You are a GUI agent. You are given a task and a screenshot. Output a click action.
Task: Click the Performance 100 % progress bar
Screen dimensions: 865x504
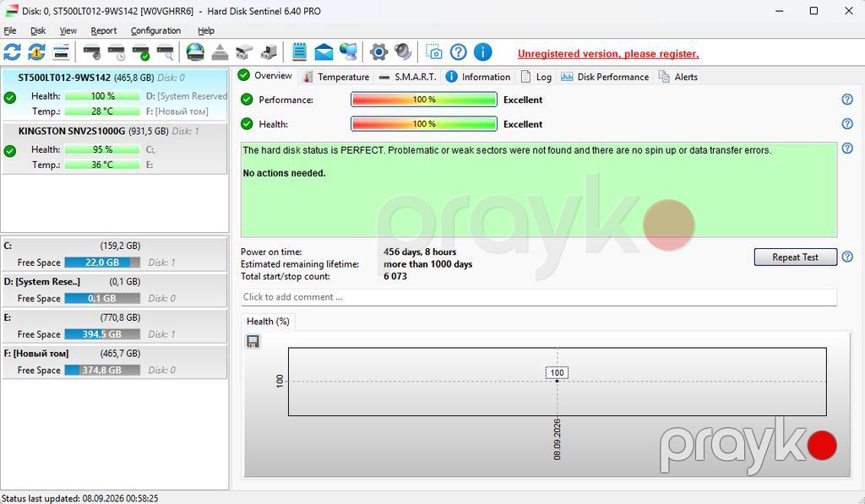click(x=424, y=100)
